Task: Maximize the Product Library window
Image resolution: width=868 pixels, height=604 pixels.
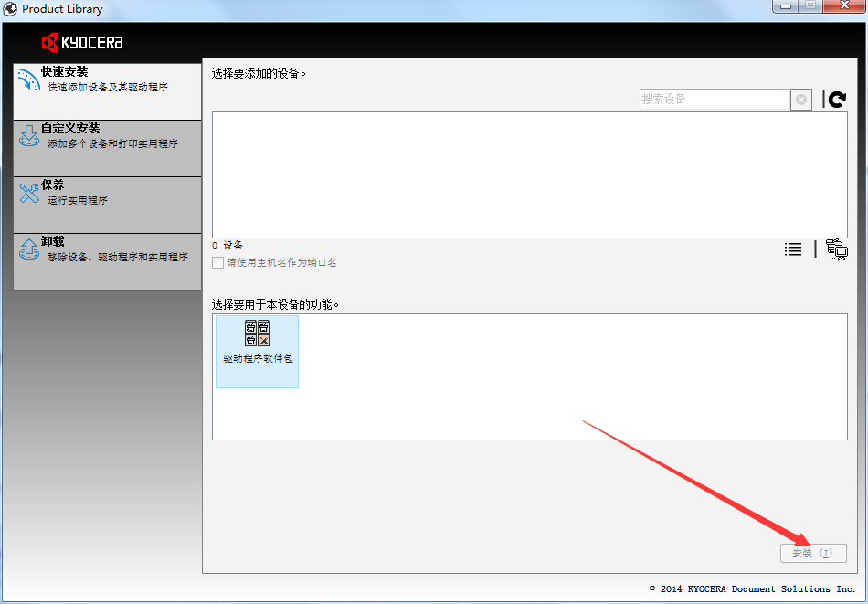Action: click(x=810, y=6)
